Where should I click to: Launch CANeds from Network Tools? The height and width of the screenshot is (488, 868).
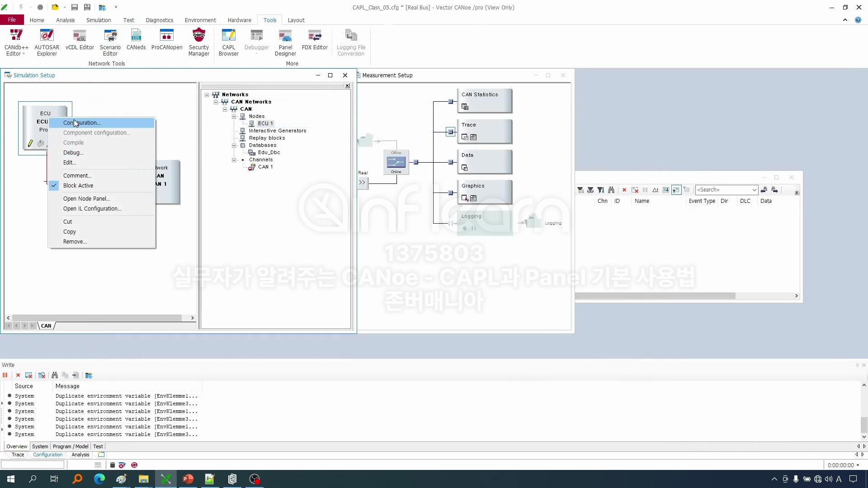pyautogui.click(x=136, y=40)
